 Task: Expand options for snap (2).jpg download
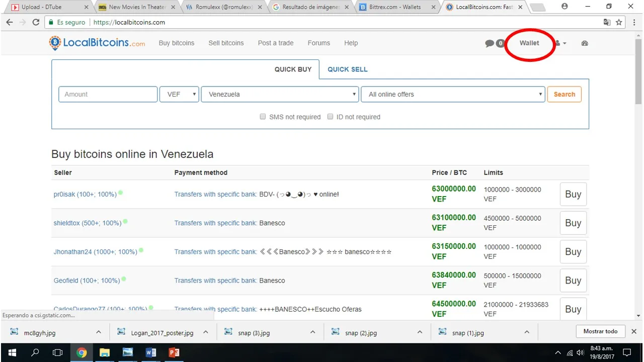click(420, 332)
